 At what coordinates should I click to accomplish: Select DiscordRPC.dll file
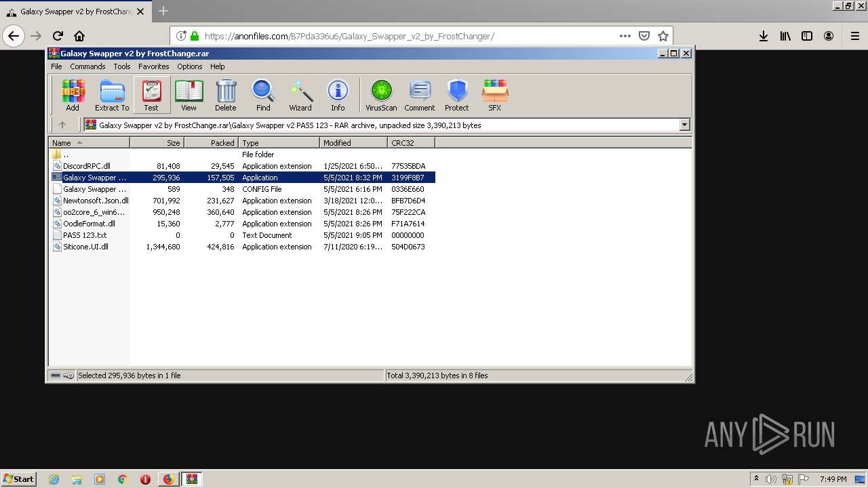click(x=242, y=166)
